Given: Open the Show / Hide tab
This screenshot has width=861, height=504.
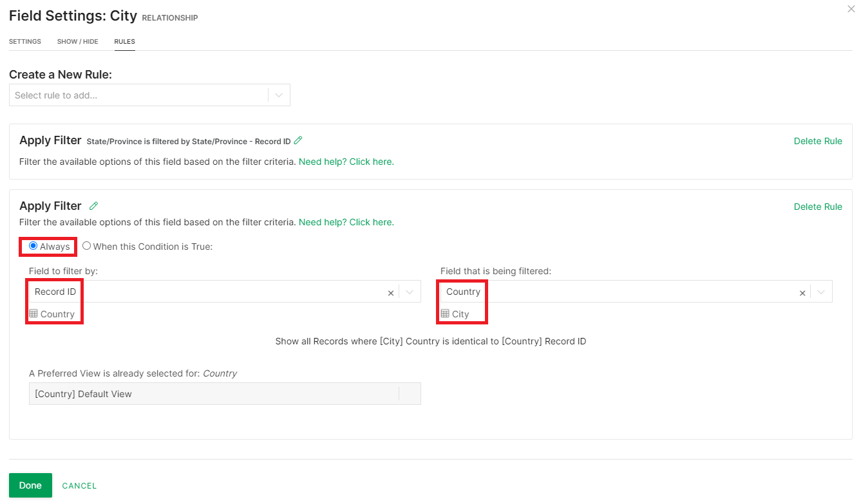Looking at the screenshot, I should [x=78, y=41].
